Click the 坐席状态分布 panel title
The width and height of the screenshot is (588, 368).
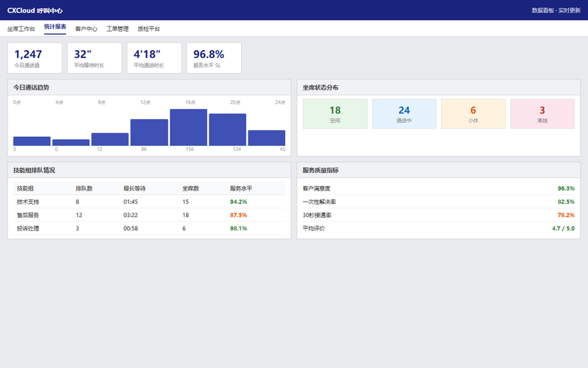(x=320, y=88)
